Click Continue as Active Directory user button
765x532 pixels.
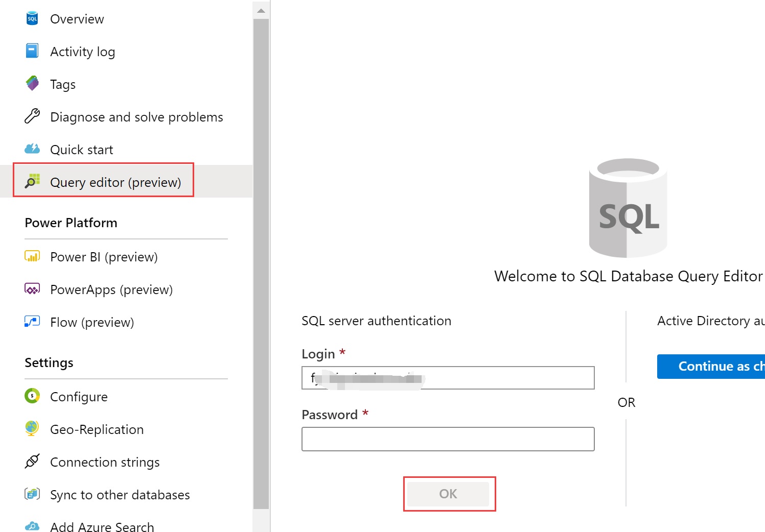(711, 366)
